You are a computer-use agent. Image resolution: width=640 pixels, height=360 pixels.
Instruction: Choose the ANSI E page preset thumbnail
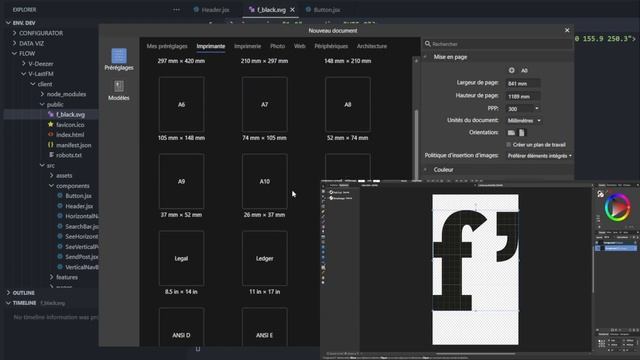tap(264, 327)
